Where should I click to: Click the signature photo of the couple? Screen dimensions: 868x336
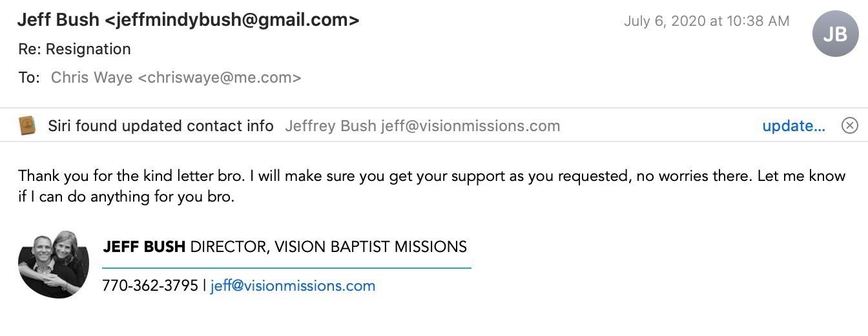(54, 264)
